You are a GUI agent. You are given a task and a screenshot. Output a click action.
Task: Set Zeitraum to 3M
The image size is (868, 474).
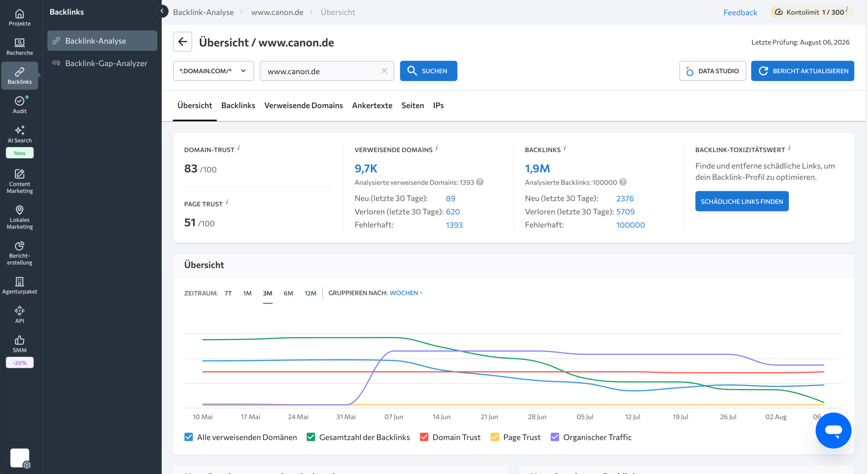point(268,293)
